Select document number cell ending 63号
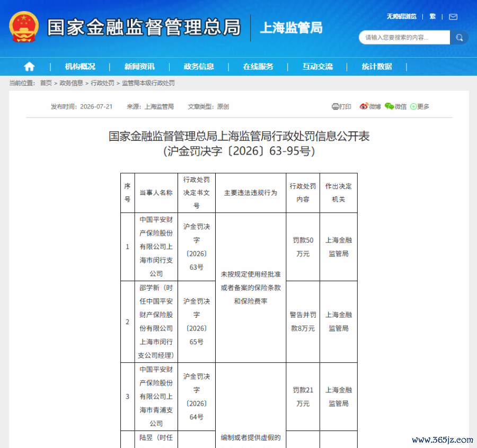The height and width of the screenshot is (448, 477). point(197,247)
